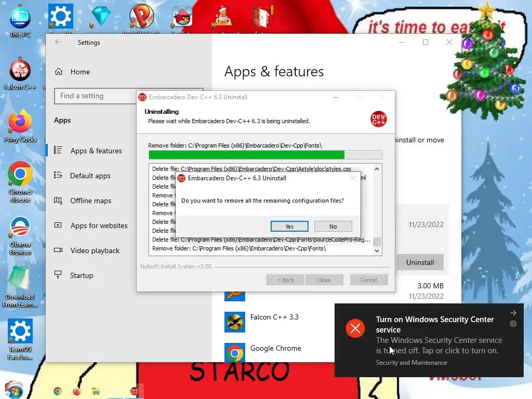Open Chrome from the taskbar
Screen dimensions: 532x399
(58, 391)
